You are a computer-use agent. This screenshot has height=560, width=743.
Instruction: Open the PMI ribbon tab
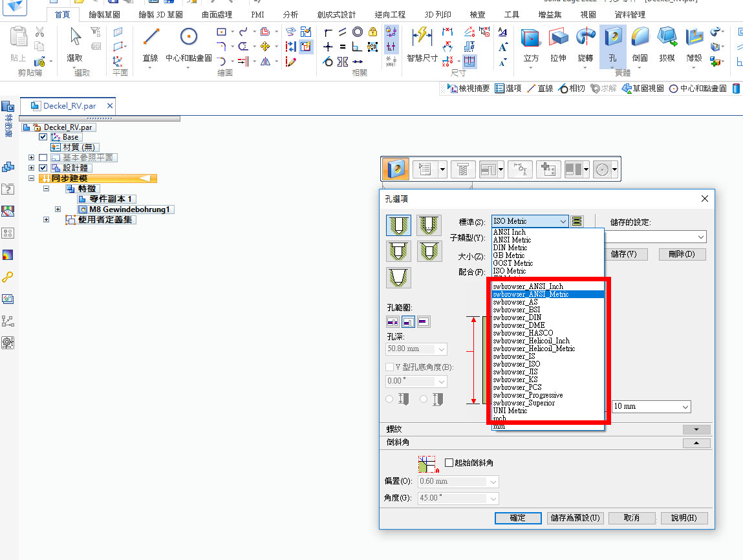click(x=258, y=15)
